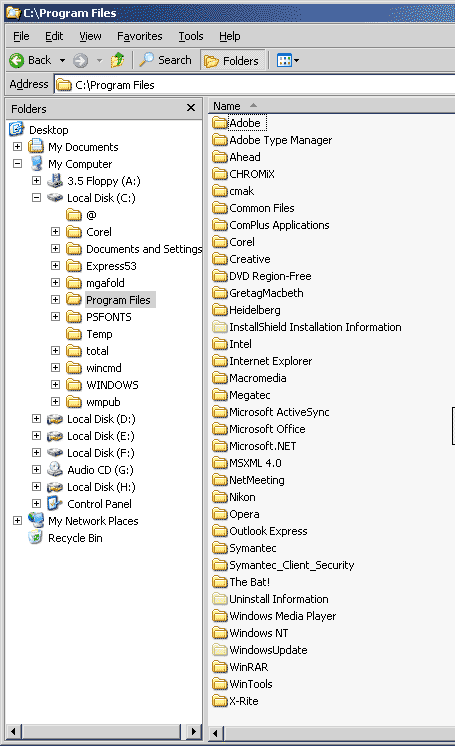The width and height of the screenshot is (455, 746).
Task: Click the Temp folder icon in tree
Action: coord(74,334)
